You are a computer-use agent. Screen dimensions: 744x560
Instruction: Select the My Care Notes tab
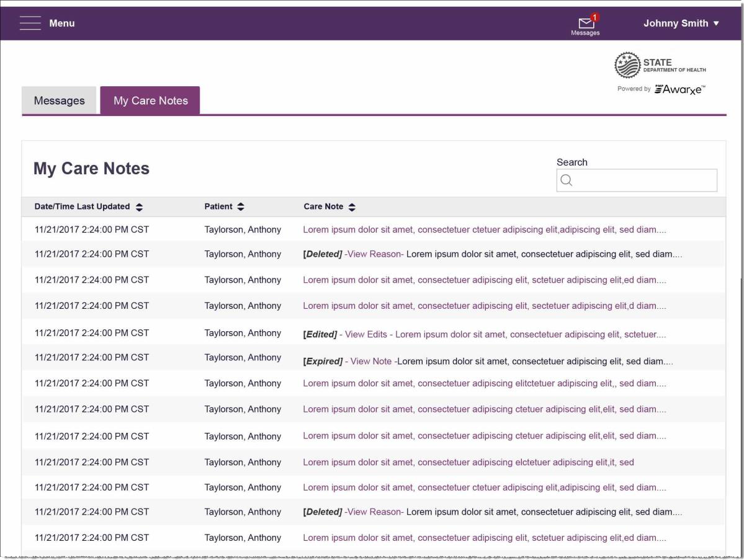[x=150, y=100]
